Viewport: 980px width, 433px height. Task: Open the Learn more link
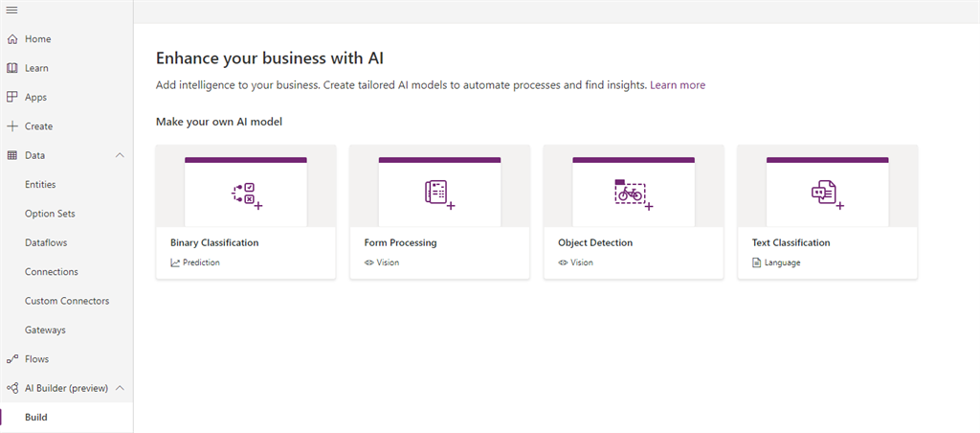coord(678,85)
